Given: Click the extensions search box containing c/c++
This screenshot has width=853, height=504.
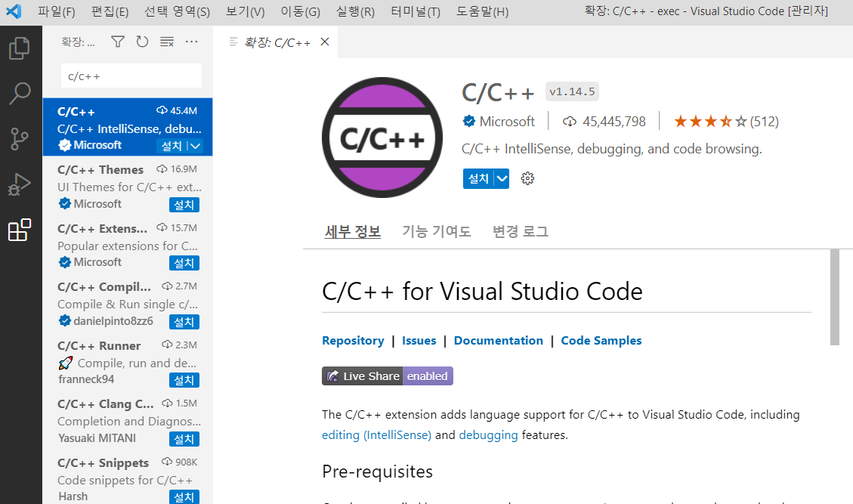Looking at the screenshot, I should [x=131, y=76].
